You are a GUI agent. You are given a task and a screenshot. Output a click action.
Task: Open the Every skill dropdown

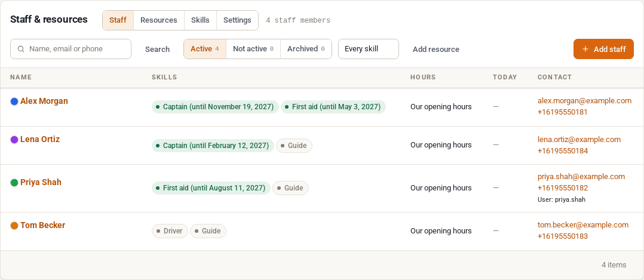tap(369, 49)
